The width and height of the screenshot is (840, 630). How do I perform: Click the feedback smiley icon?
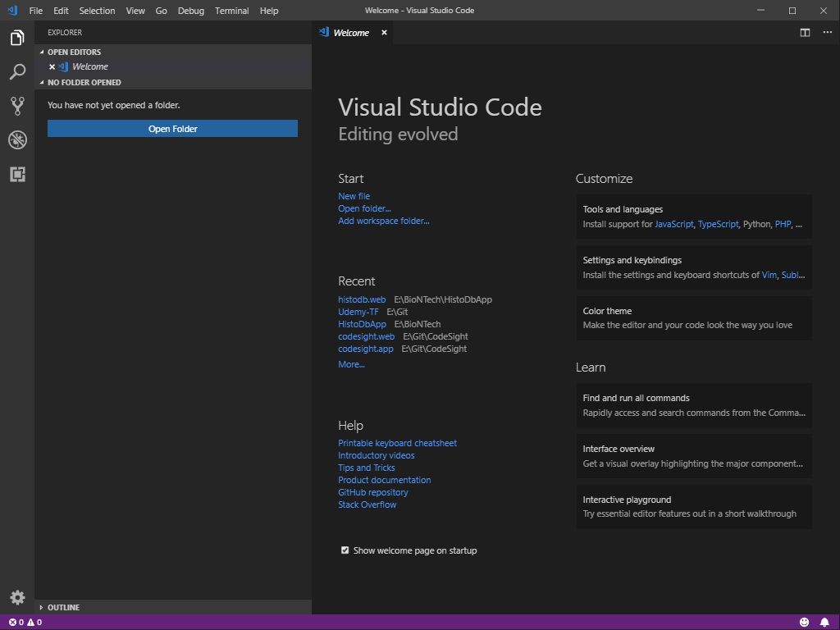804,622
